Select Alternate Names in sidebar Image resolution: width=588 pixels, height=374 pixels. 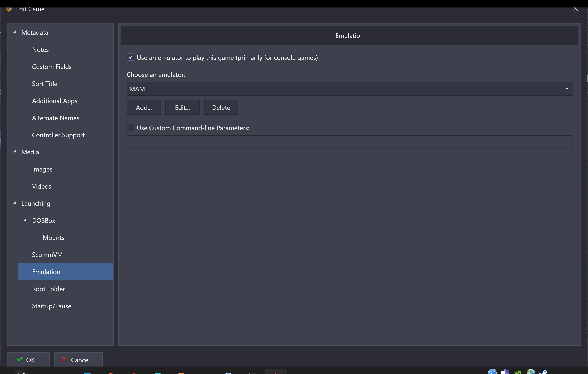coord(56,118)
